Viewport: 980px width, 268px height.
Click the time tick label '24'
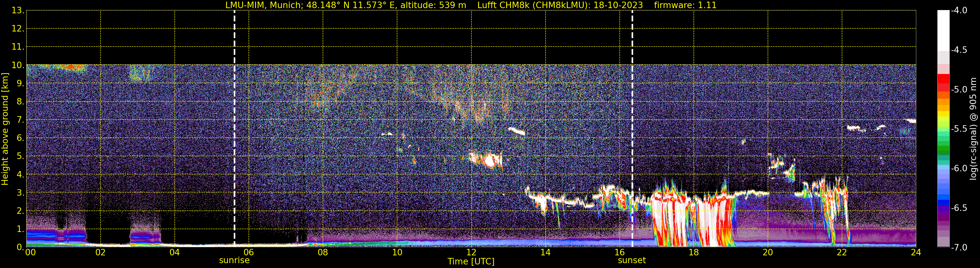pos(916,252)
